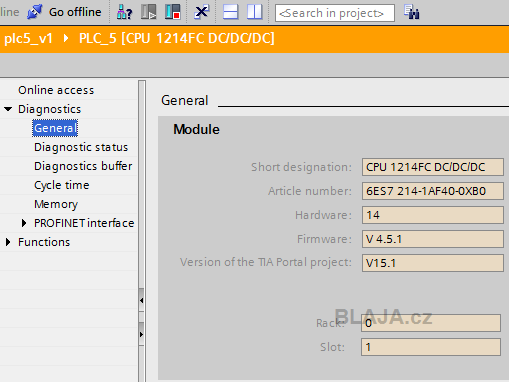Click the Firmware version field
This screenshot has height=382, width=509.
point(433,239)
